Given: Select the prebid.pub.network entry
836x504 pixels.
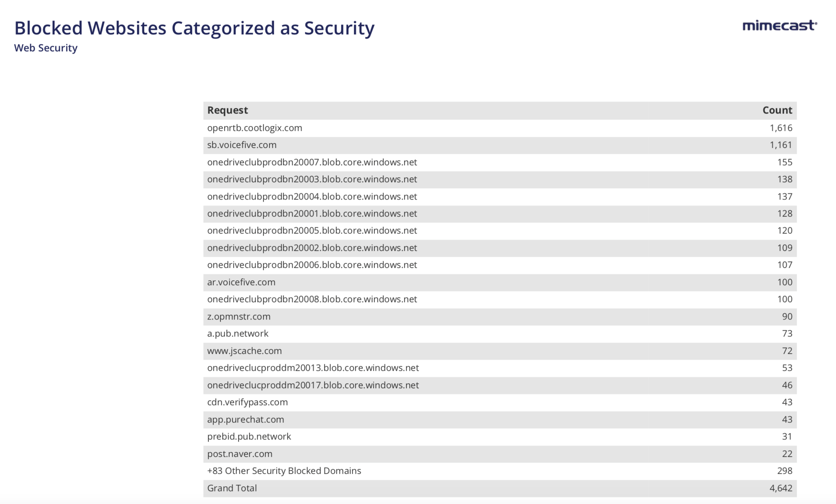Looking at the screenshot, I should (249, 436).
